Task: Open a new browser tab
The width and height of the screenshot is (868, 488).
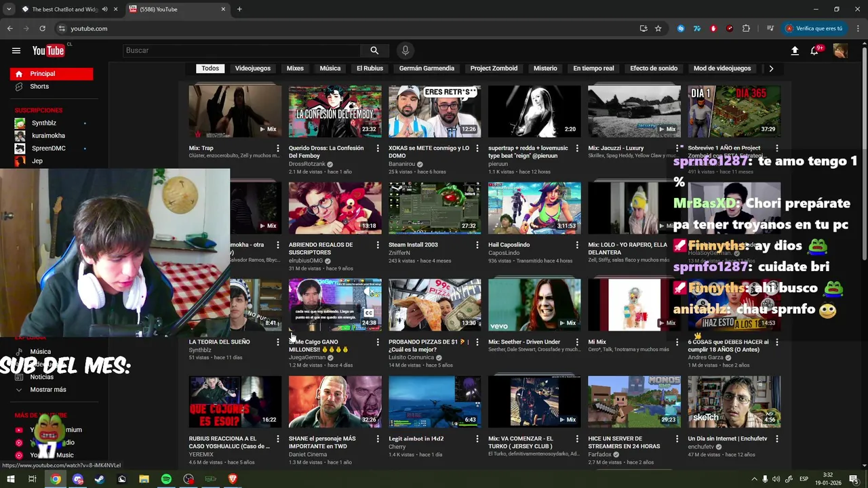Action: pos(239,9)
